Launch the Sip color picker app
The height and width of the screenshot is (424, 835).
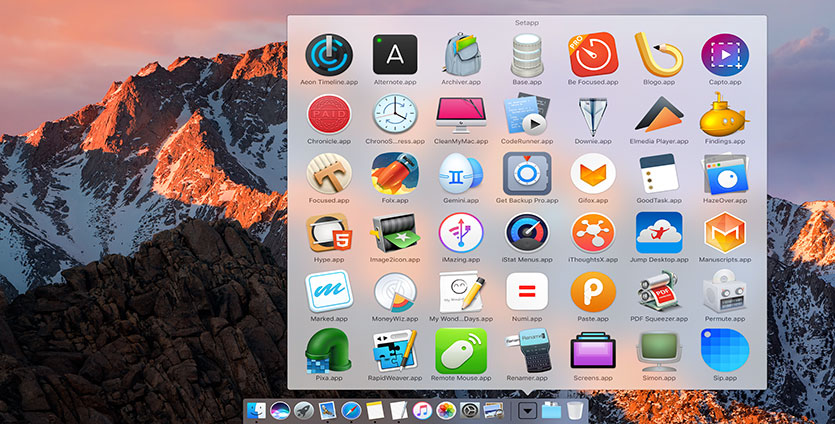(x=725, y=351)
